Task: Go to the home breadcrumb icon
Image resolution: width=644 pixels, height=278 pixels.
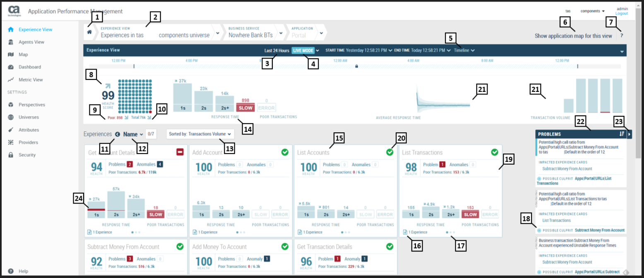Action: pyautogui.click(x=89, y=32)
